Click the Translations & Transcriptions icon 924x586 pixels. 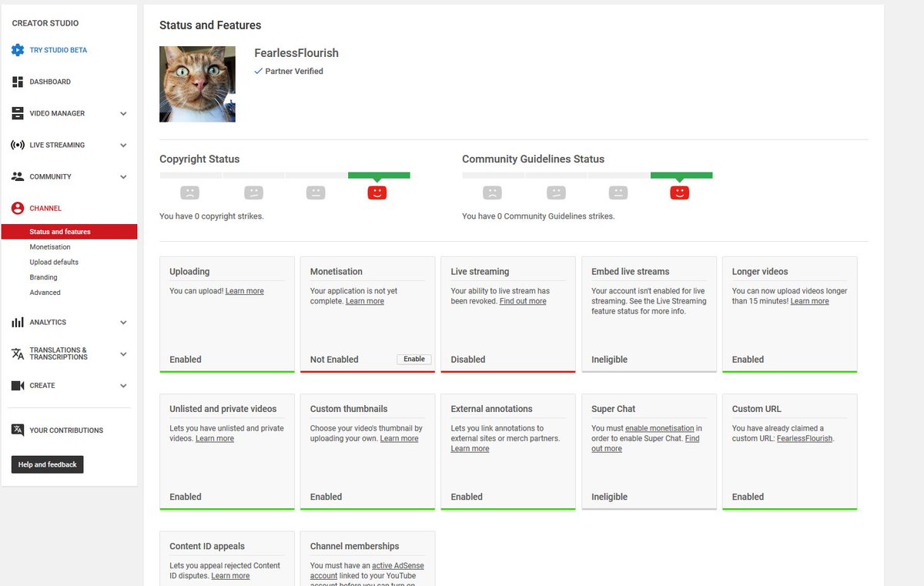pos(18,353)
